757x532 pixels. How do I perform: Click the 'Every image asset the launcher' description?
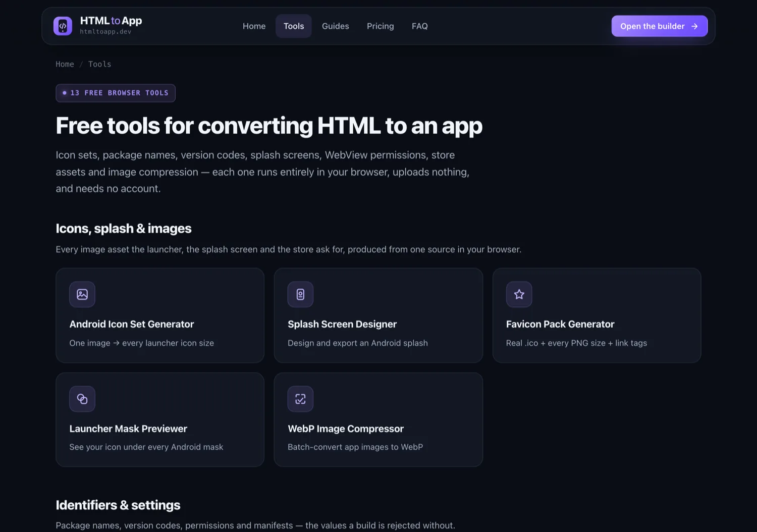(289, 249)
